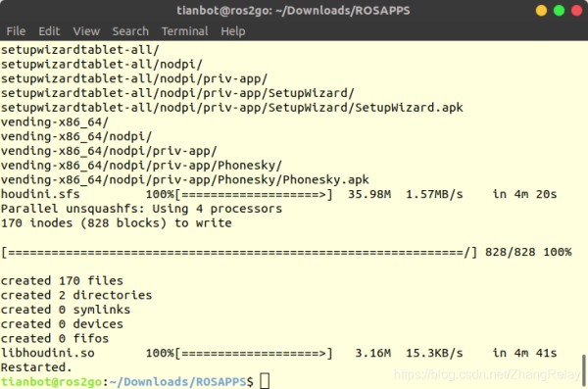588x389 pixels.
Task: Click the 828/828 unsquashfs progress bar
Action: coord(239,252)
